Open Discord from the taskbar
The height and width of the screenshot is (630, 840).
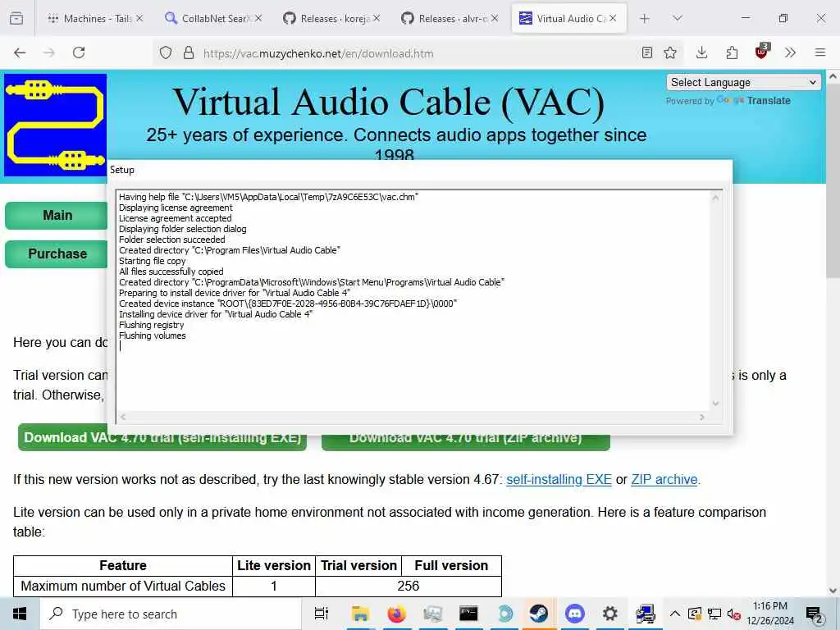click(574, 614)
